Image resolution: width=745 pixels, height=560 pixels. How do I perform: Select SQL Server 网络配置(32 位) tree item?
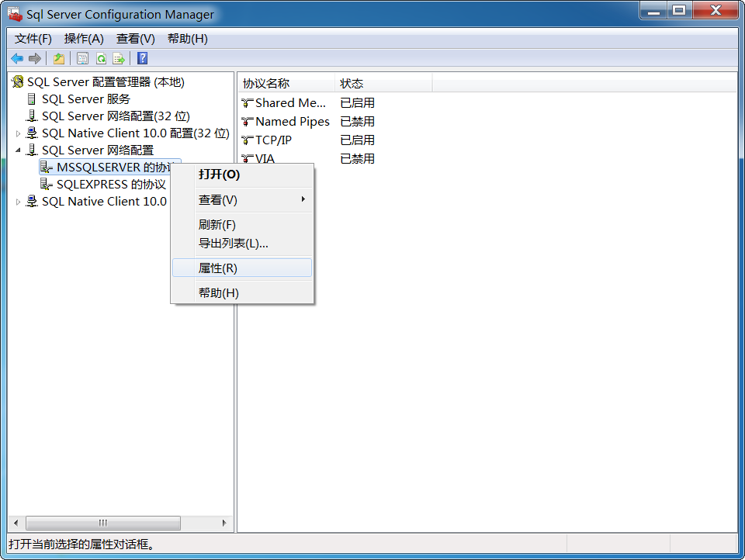coord(116,116)
